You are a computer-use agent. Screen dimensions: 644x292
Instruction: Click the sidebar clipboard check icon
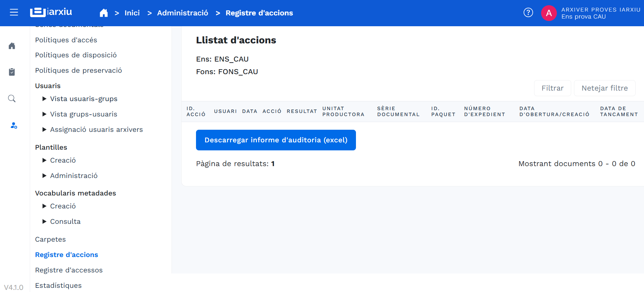click(12, 72)
